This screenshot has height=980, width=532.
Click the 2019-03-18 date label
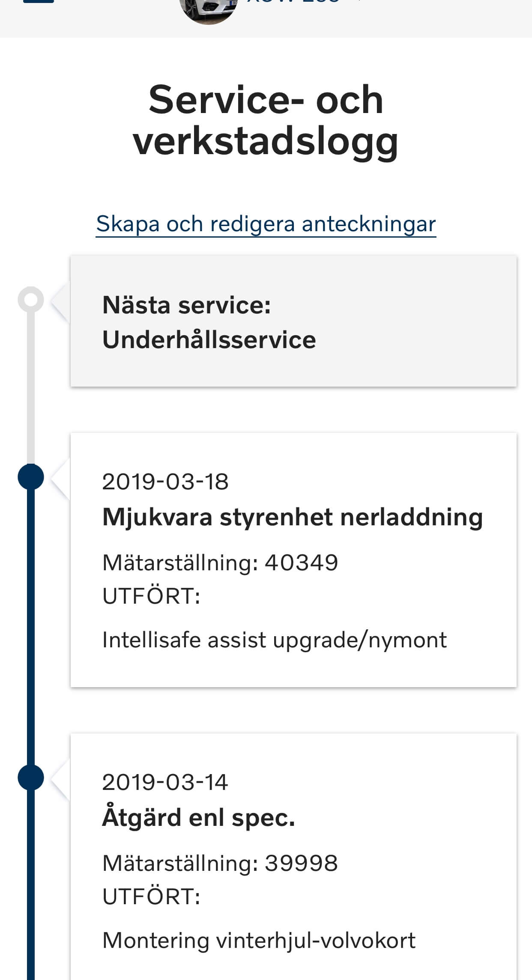point(165,482)
